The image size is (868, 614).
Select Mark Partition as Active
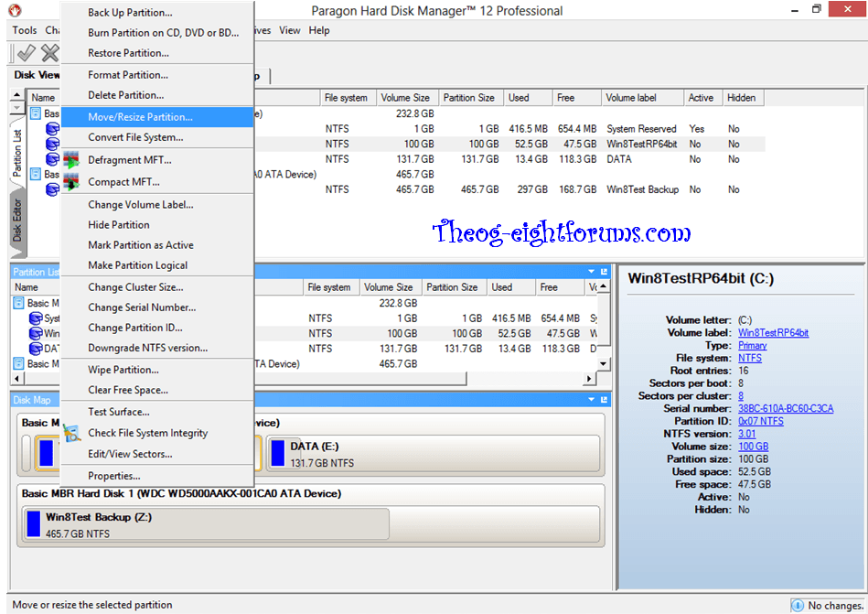point(157,245)
